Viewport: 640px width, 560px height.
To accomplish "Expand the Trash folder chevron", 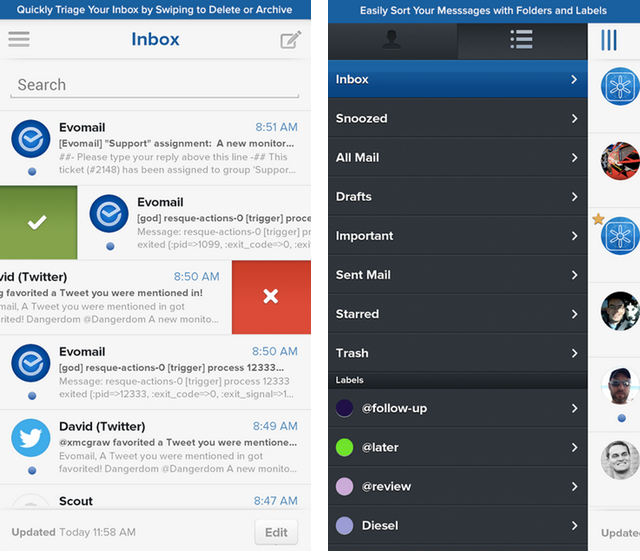I will [574, 353].
